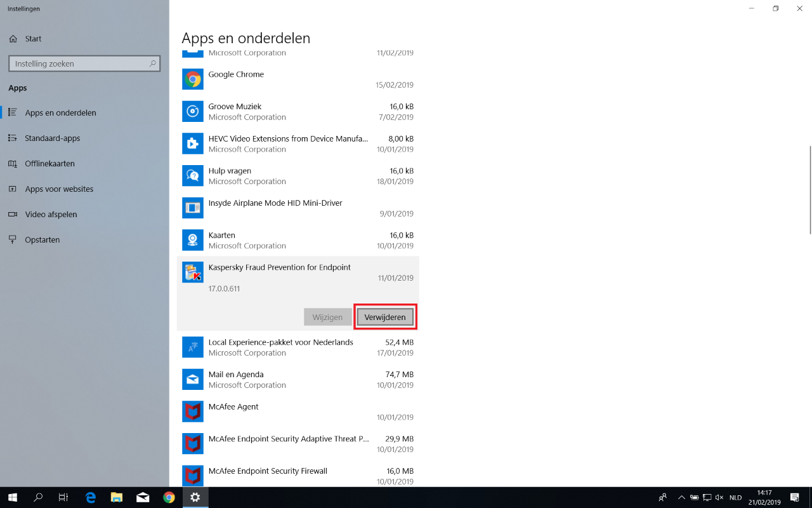The height and width of the screenshot is (508, 812).
Task: Select McAfee Endpoint Security Firewall icon
Action: tap(193, 476)
